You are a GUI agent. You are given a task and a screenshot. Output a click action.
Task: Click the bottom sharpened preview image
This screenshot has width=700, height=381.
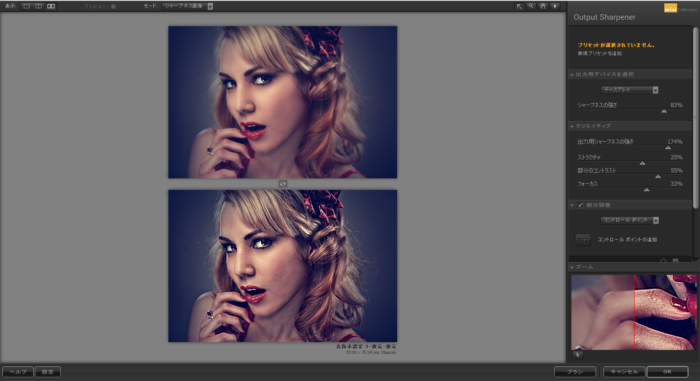coord(283,266)
